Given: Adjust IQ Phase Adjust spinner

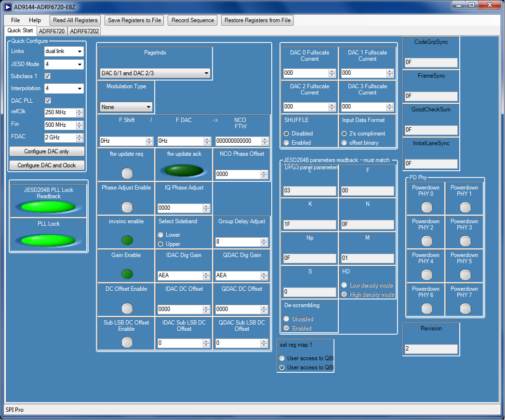Looking at the screenshot, I should tap(206, 208).
